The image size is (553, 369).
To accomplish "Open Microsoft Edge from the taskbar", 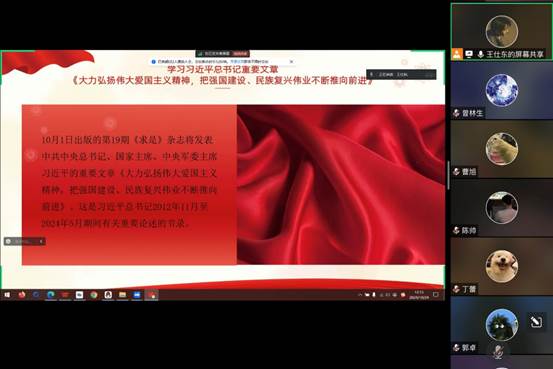I will 50,295.
